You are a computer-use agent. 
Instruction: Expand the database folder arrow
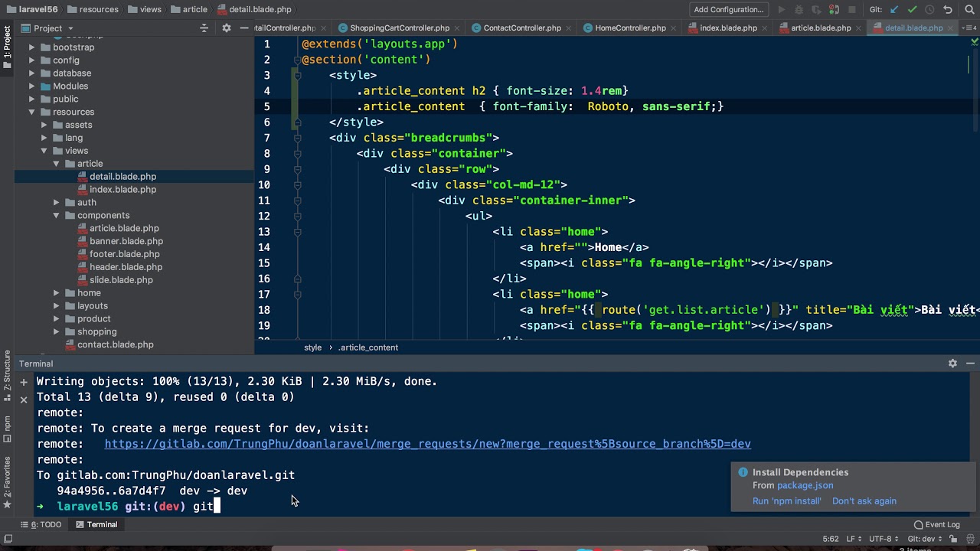(x=32, y=73)
